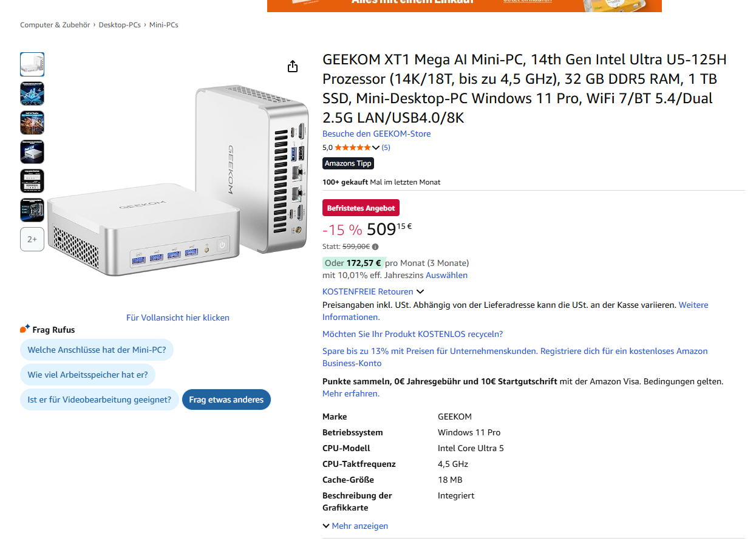Navigate to Computer & Zubehör breadcrumb
Image resolution: width=756 pixels, height=544 pixels.
(55, 25)
